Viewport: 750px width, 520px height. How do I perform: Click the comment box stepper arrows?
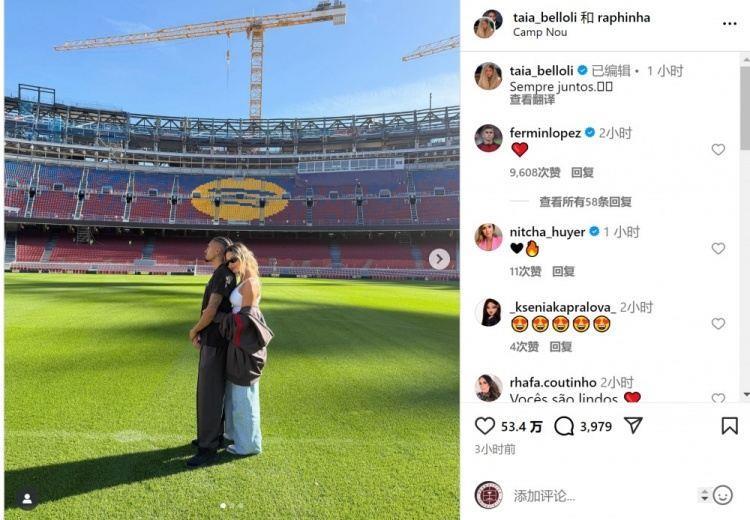(x=704, y=495)
